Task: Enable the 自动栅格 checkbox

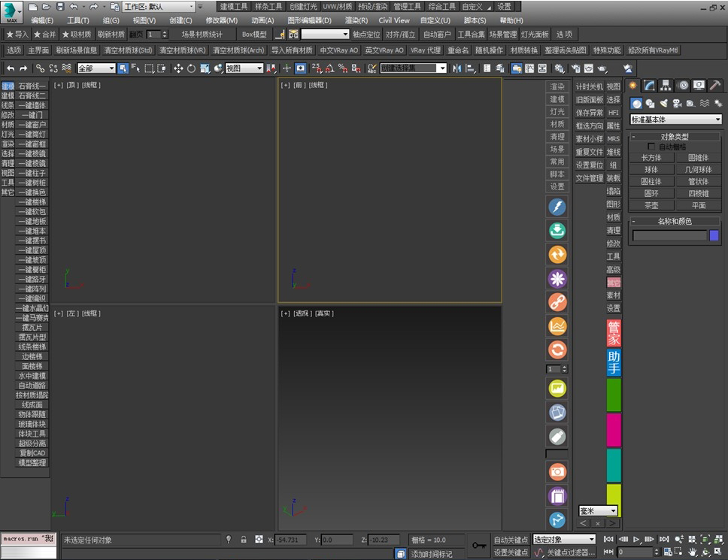Action: click(x=651, y=147)
